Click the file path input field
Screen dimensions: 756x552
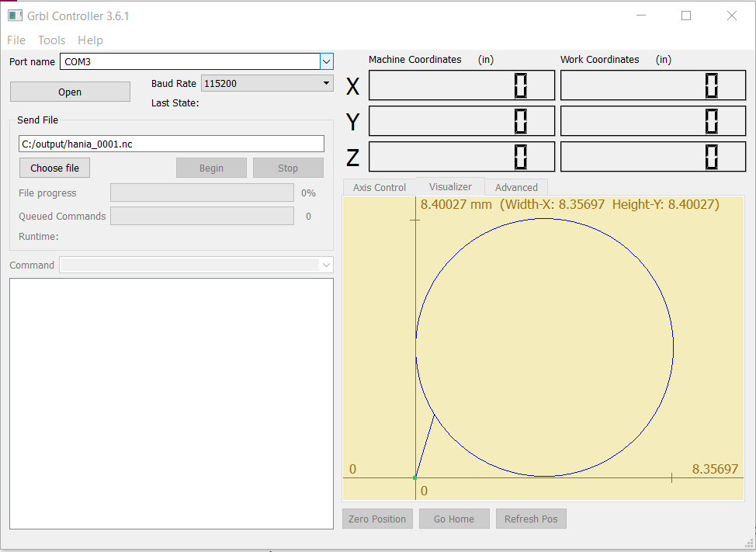click(x=171, y=144)
